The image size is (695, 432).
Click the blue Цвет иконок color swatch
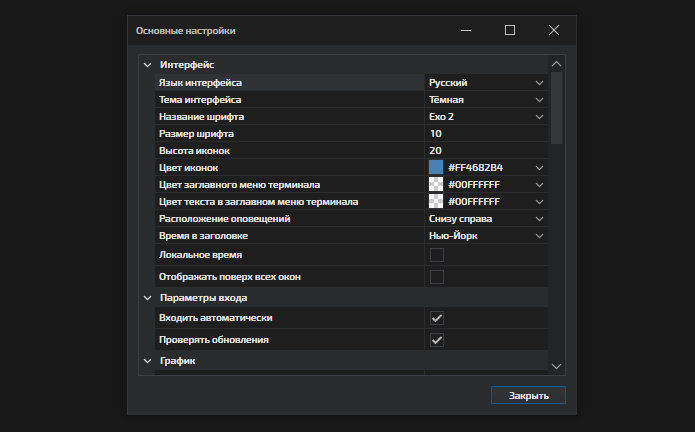click(436, 167)
